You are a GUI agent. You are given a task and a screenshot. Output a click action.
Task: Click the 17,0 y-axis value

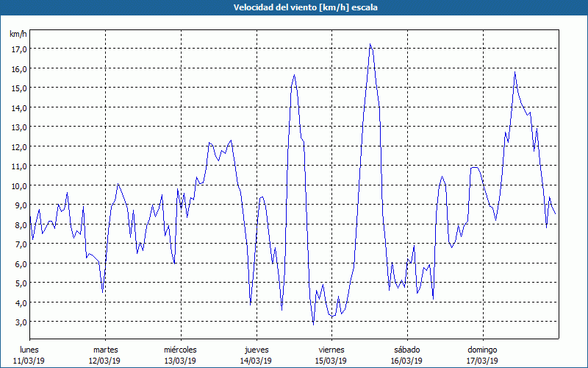tap(19, 49)
